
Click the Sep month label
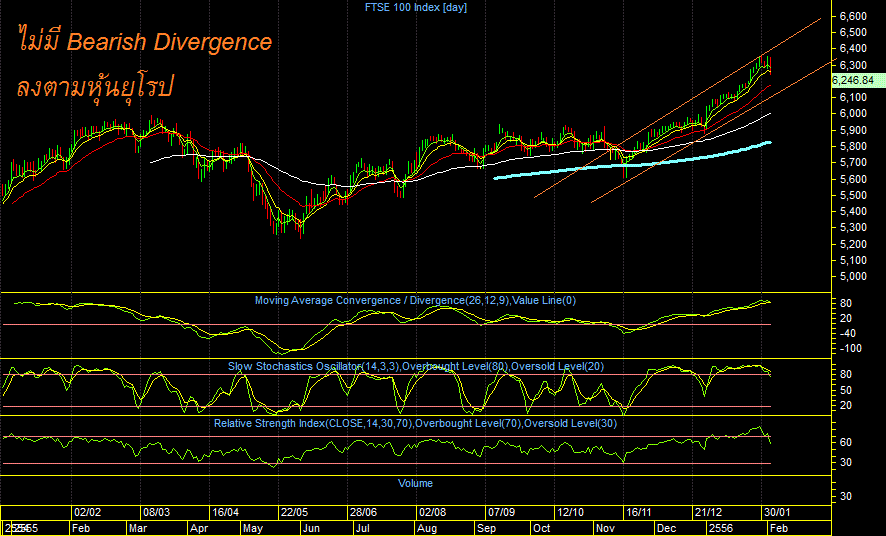[487, 529]
